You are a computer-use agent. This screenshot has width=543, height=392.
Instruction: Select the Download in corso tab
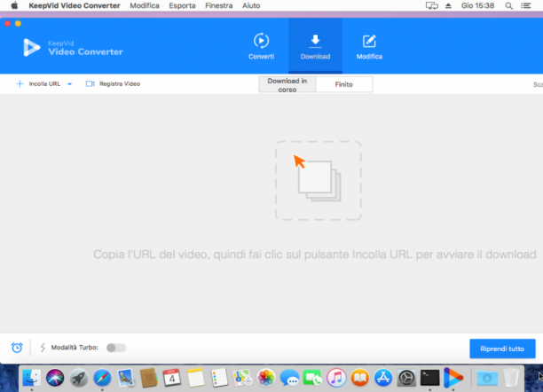pyautogui.click(x=287, y=84)
